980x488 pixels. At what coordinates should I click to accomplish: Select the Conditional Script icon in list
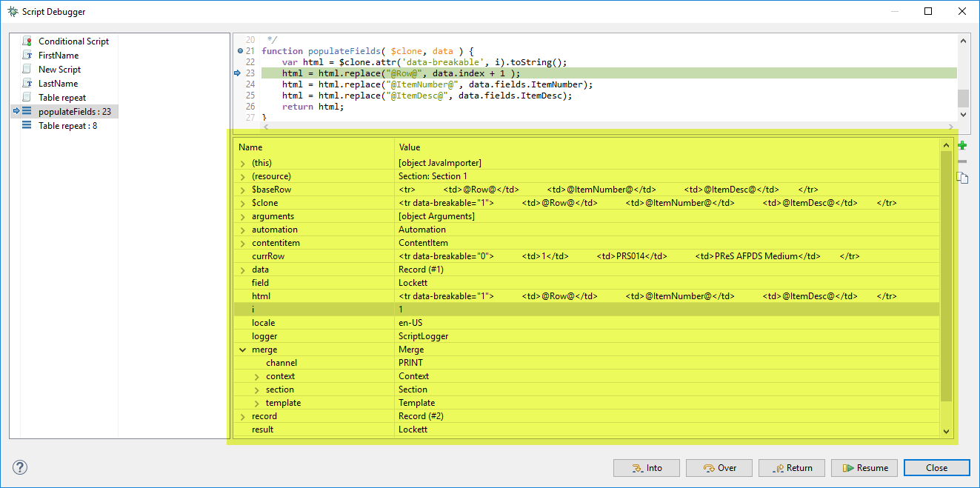pos(27,41)
